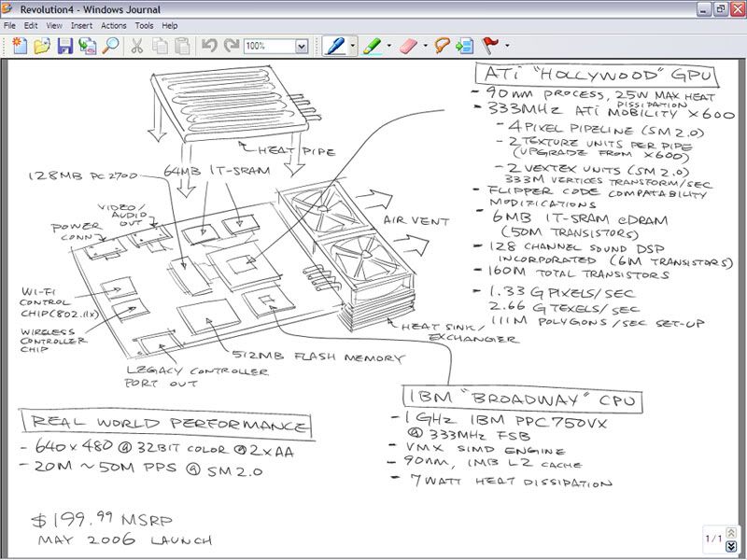This screenshot has width=747, height=560.
Task: Open the Actions menu
Action: point(113,26)
